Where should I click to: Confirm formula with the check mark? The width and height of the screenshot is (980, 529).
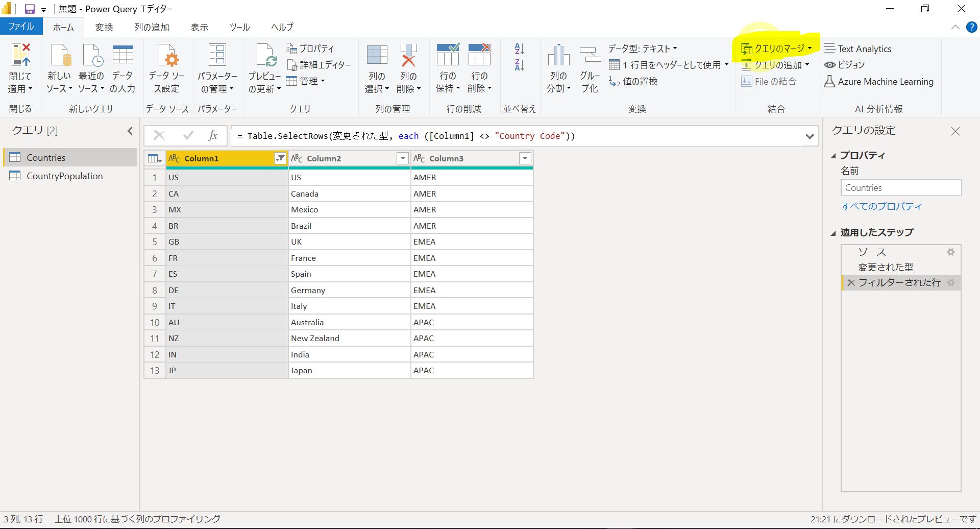[x=188, y=135]
